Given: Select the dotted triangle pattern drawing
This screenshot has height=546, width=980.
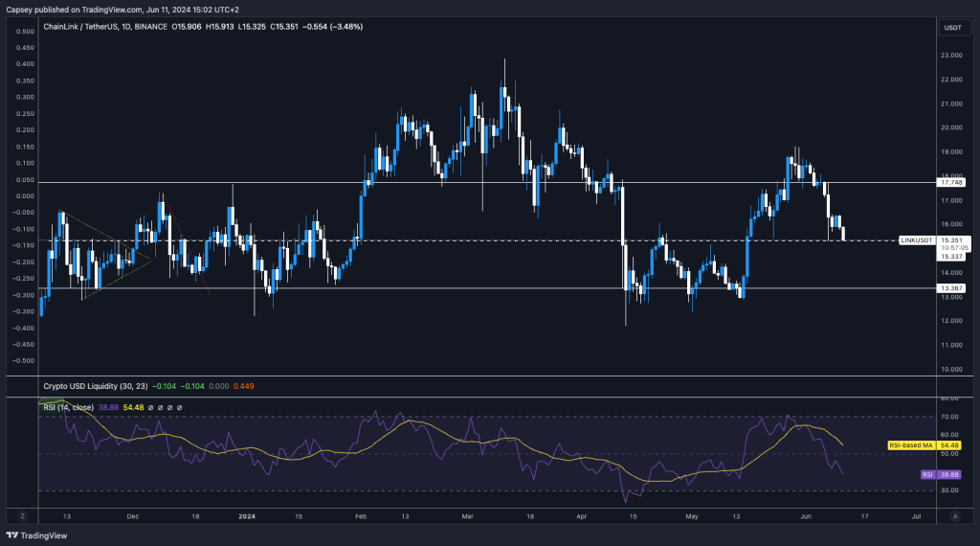Looking at the screenshot, I should (x=105, y=256).
